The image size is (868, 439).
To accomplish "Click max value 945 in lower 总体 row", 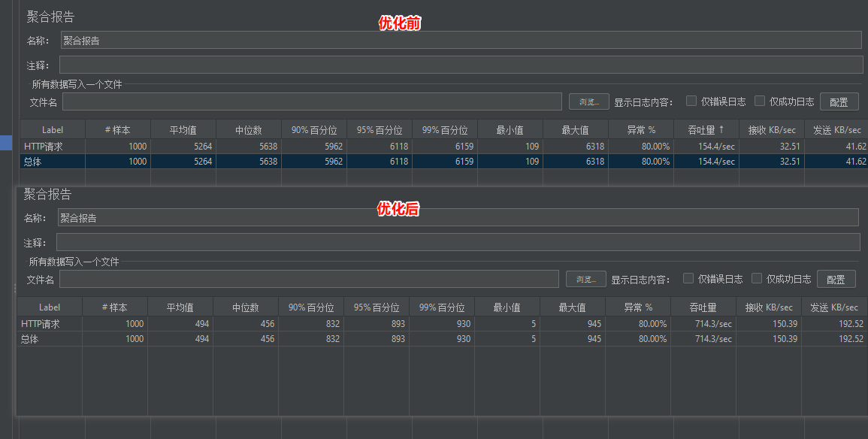I will (594, 339).
